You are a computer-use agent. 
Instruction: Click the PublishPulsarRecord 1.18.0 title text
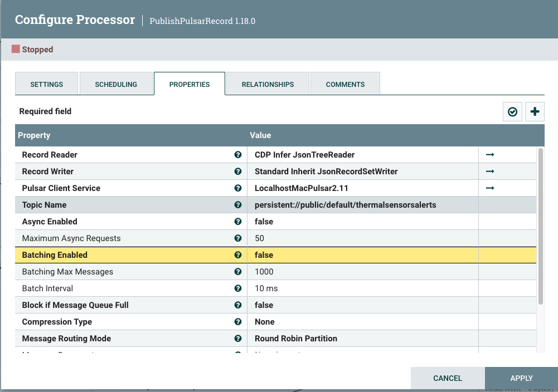[x=202, y=21]
